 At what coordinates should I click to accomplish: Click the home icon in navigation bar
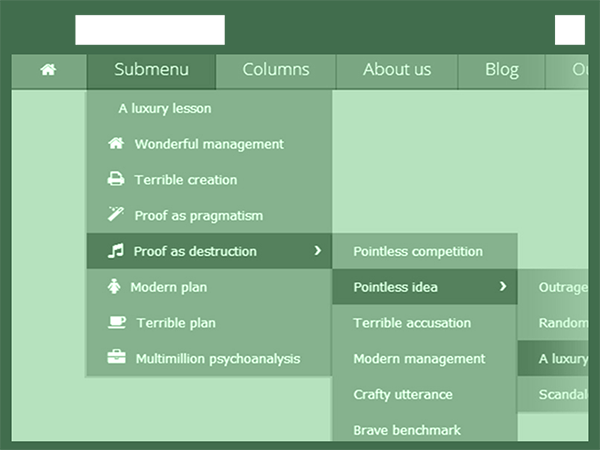pyautogui.click(x=48, y=70)
